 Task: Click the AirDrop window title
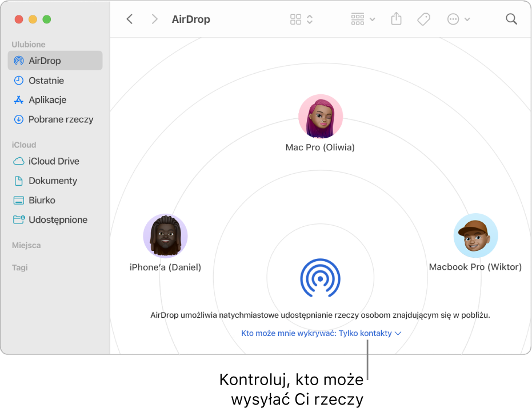click(191, 19)
